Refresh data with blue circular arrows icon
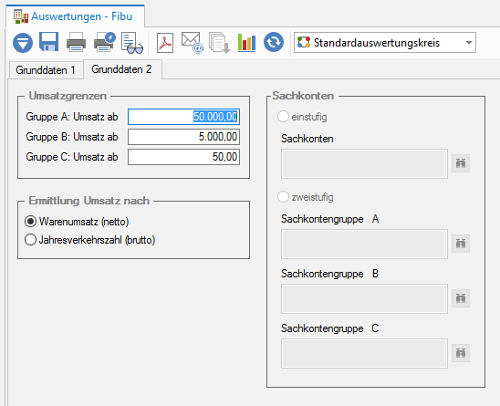This screenshot has width=500, height=406. coord(274,42)
